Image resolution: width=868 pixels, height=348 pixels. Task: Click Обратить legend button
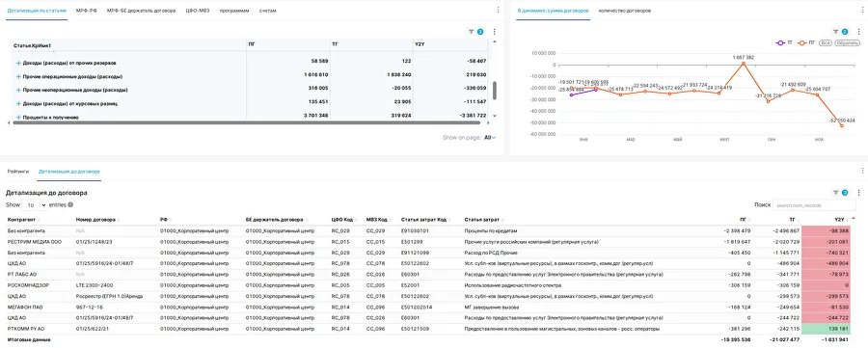pos(847,42)
